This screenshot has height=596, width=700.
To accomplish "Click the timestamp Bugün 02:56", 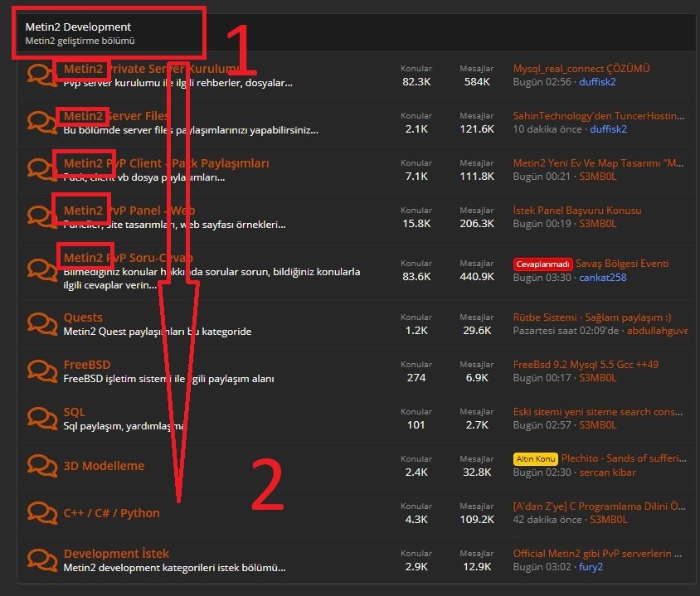I will click(x=542, y=82).
